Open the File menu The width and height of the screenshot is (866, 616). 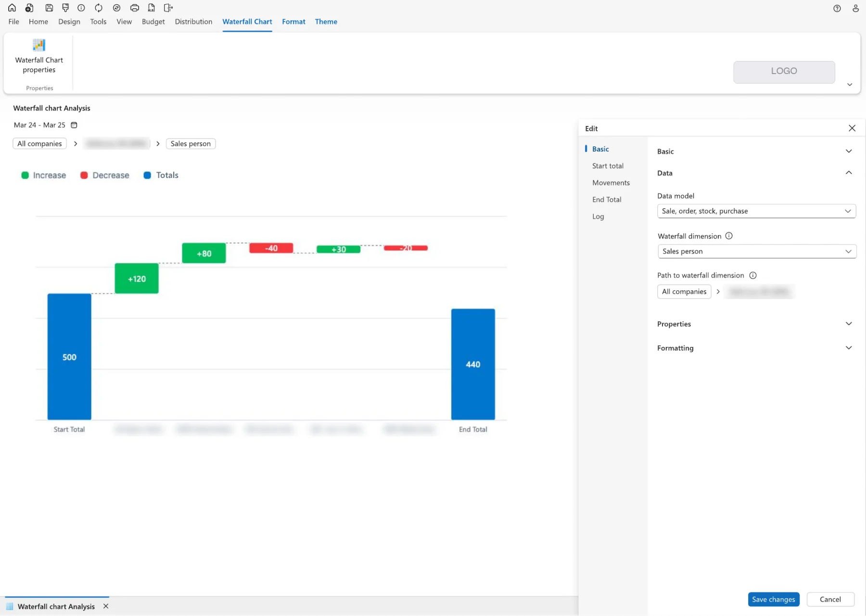point(14,22)
